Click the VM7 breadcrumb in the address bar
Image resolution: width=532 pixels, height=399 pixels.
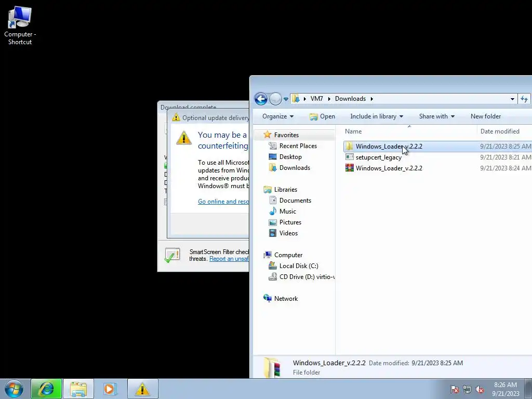coord(316,99)
